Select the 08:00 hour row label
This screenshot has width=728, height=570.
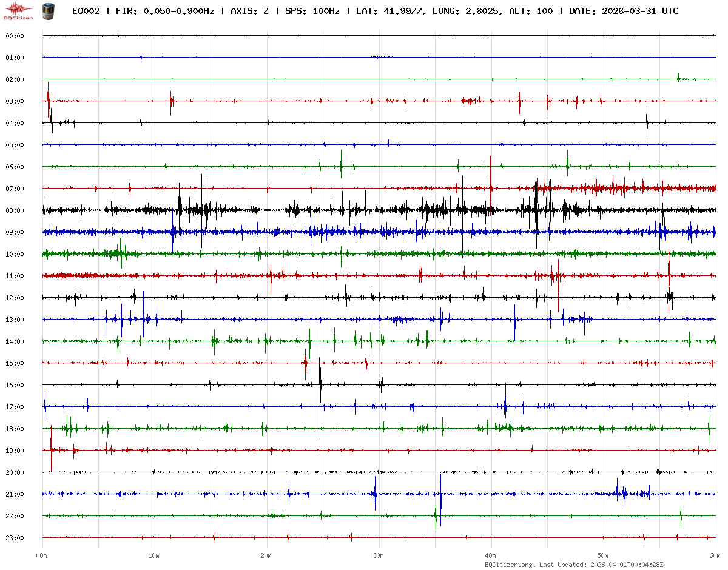[x=15, y=210]
